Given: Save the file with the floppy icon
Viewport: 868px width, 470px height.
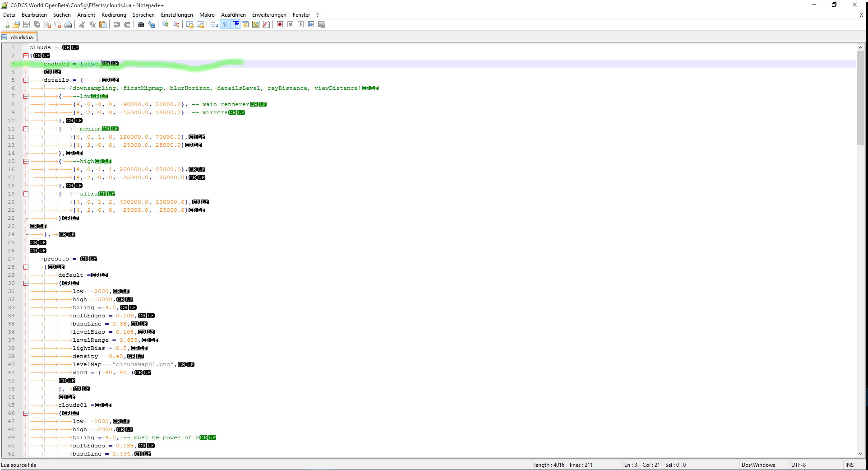Looking at the screenshot, I should click(x=27, y=24).
